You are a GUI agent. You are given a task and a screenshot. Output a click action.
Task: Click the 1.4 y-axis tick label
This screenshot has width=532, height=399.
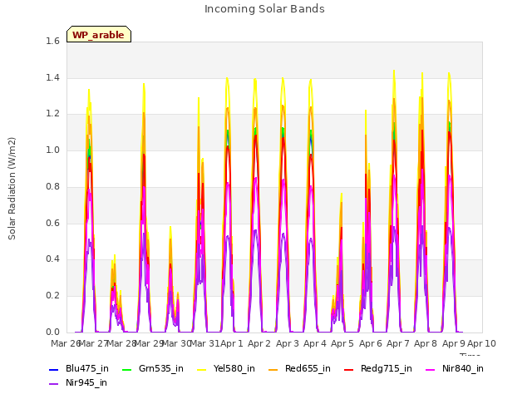[52, 77]
